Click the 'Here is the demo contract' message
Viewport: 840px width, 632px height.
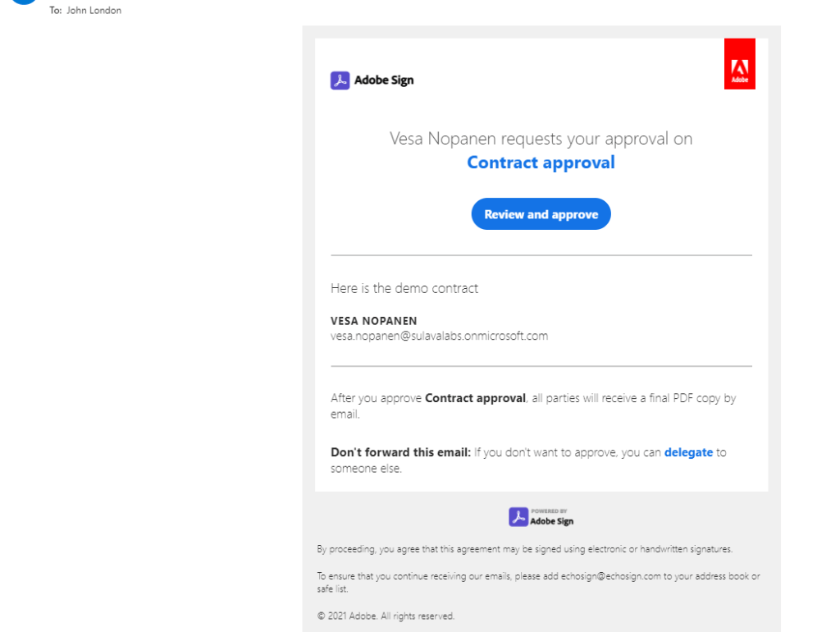pyautogui.click(x=404, y=288)
